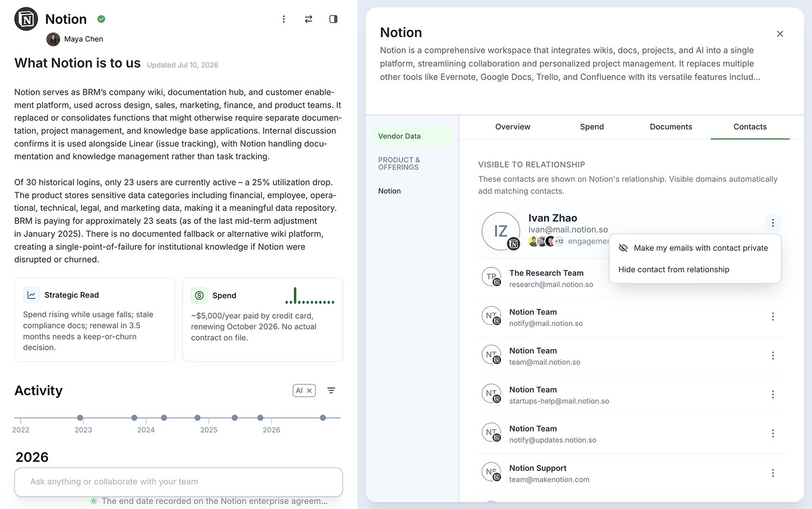Image resolution: width=812 pixels, height=509 pixels.
Task: Toggle the side panel layout icon
Action: pos(333,19)
